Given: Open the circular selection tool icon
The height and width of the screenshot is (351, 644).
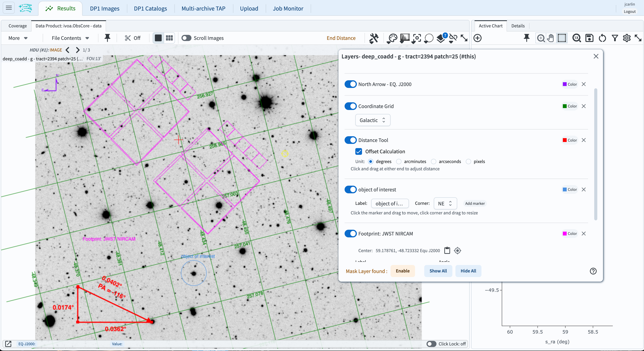Looking at the screenshot, I should [429, 38].
